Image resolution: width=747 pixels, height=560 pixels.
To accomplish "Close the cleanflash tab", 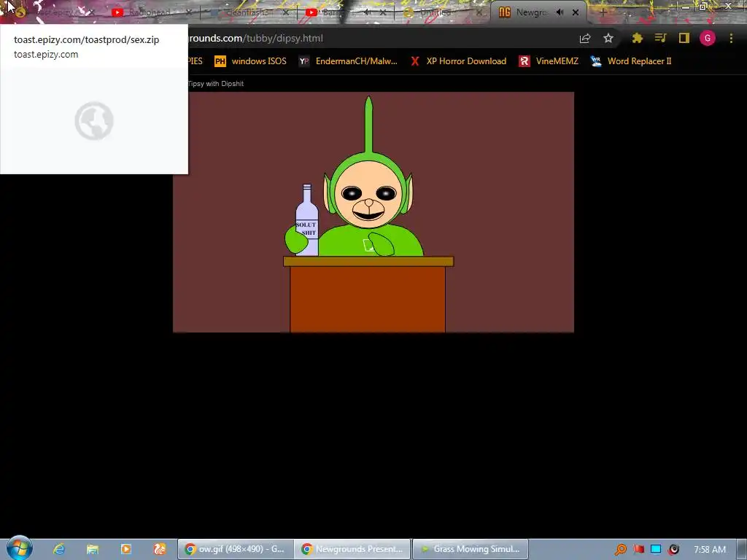I will coord(286,12).
